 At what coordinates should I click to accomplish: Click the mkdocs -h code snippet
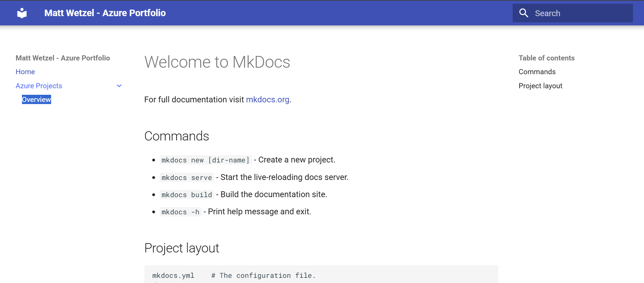click(x=180, y=212)
